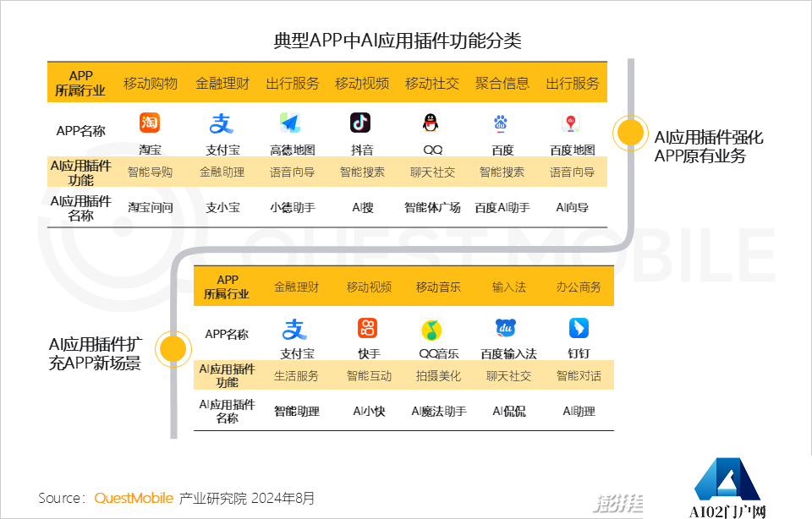Image resolution: width=812 pixels, height=519 pixels.
Task: Click the Alipay icon in bottom table
Action: click(x=294, y=329)
